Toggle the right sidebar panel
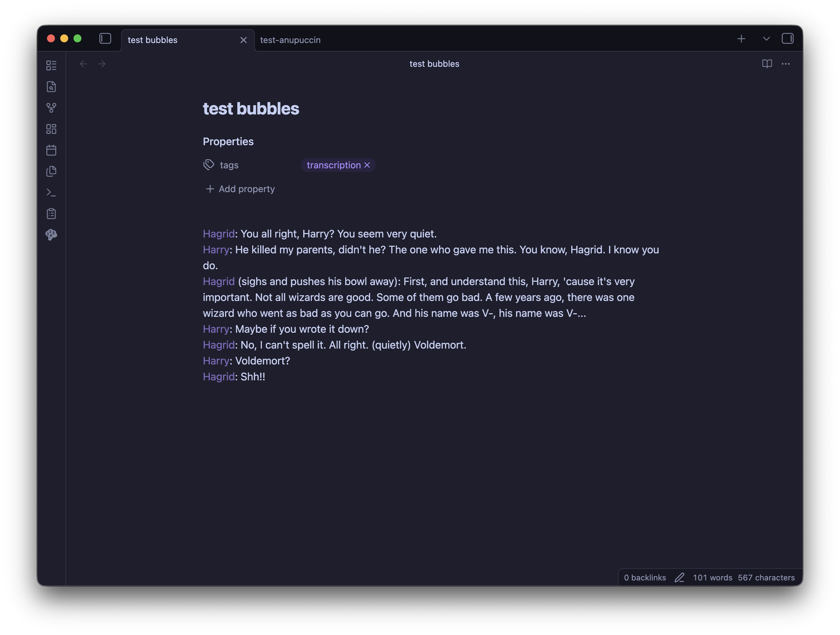 click(787, 39)
